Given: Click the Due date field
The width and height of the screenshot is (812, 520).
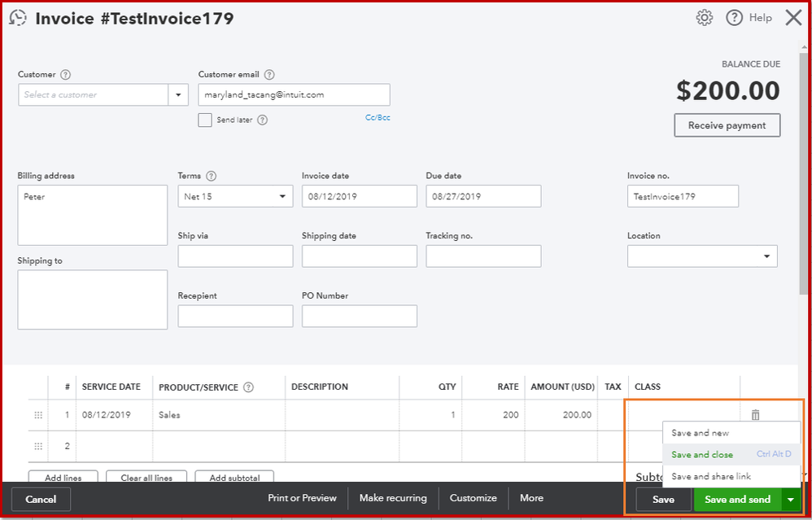Looking at the screenshot, I should pos(483,196).
